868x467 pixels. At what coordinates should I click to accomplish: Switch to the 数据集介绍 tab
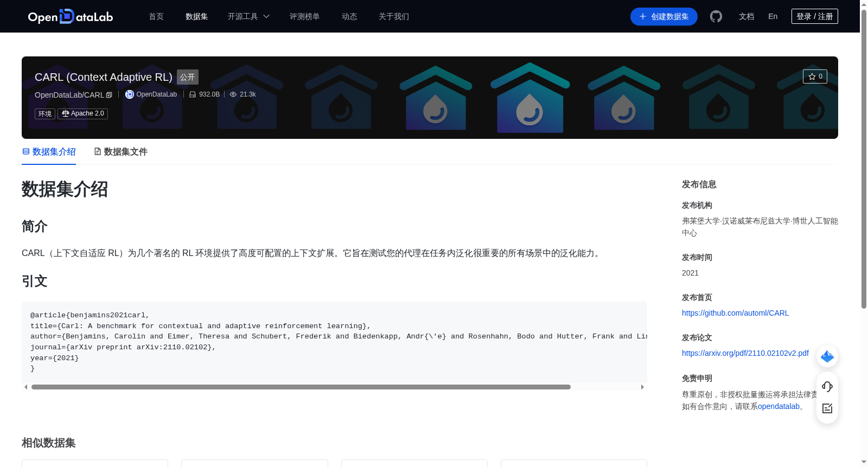(x=49, y=152)
